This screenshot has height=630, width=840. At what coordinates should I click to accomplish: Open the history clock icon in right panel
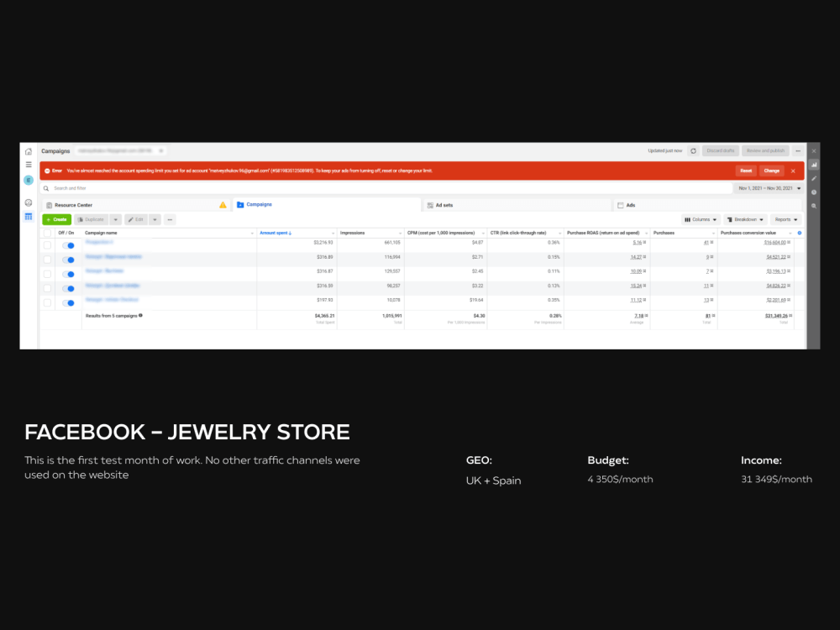pos(814,192)
